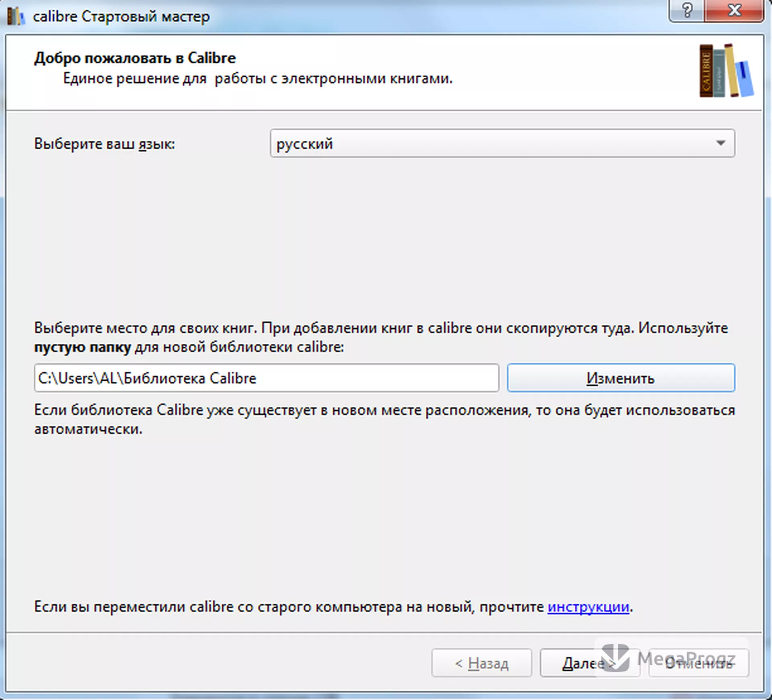
Task: Click the heading Добро пожаловать в Calibre
Action: (x=135, y=58)
